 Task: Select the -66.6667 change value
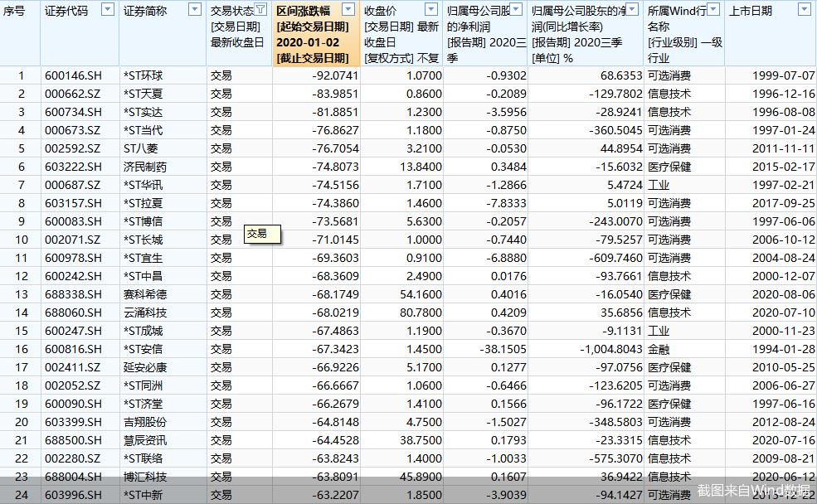(x=336, y=385)
